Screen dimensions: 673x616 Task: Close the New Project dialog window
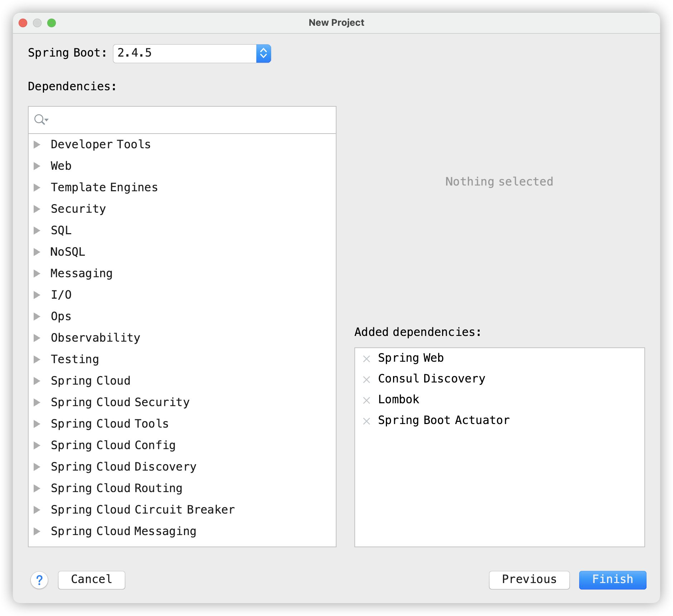(23, 23)
